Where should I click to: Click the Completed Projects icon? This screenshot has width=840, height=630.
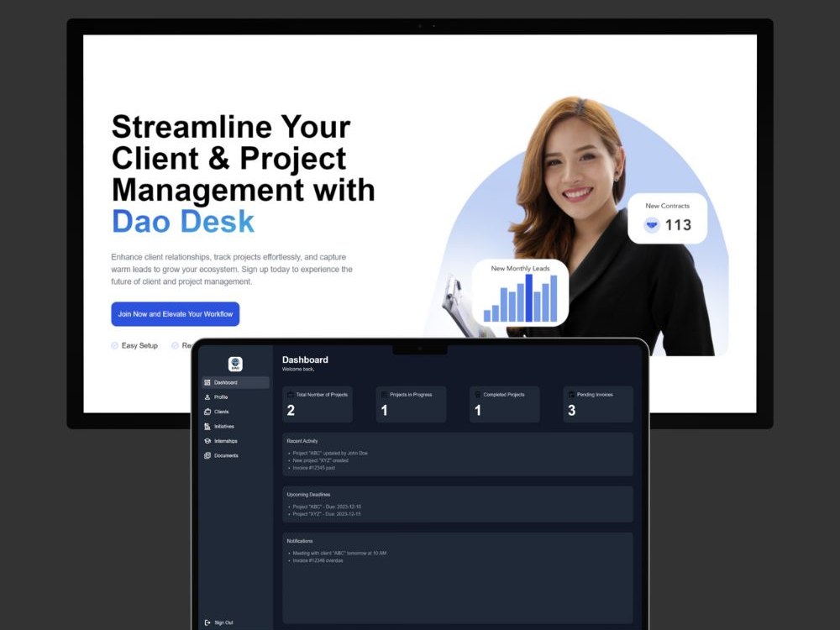[x=477, y=394]
